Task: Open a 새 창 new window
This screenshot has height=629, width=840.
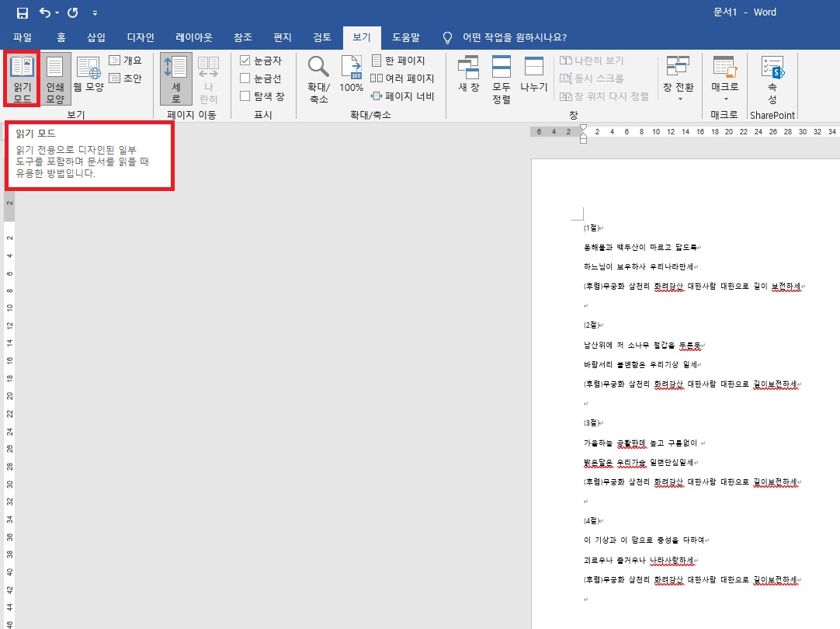Action: point(469,74)
